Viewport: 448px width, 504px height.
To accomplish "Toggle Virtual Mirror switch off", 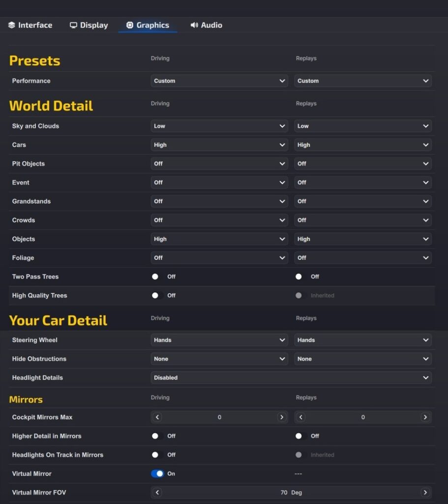I will point(157,473).
